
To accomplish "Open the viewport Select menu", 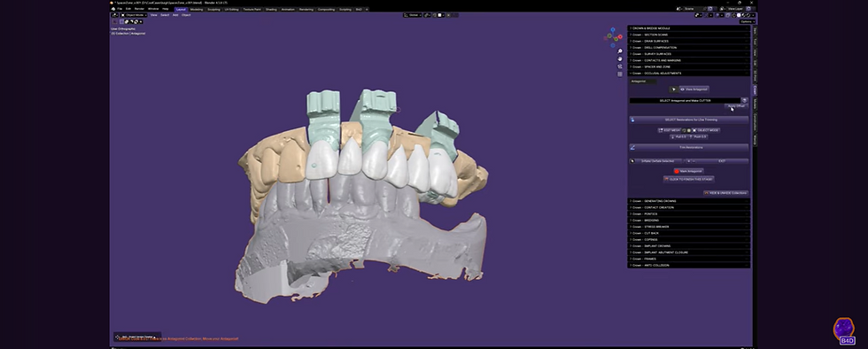I will [x=165, y=15].
